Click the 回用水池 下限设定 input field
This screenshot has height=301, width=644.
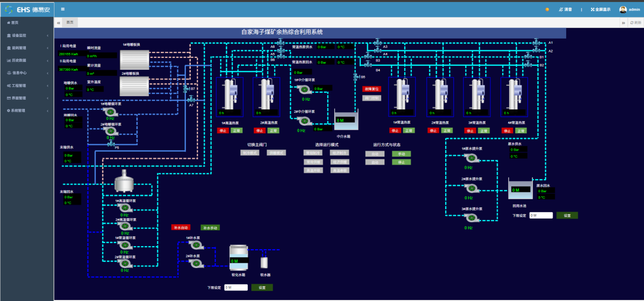[541, 216]
